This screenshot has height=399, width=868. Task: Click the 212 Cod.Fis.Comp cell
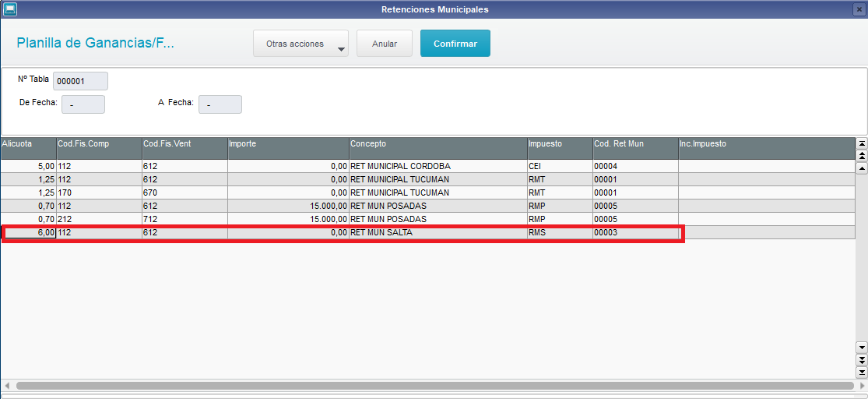pos(99,220)
